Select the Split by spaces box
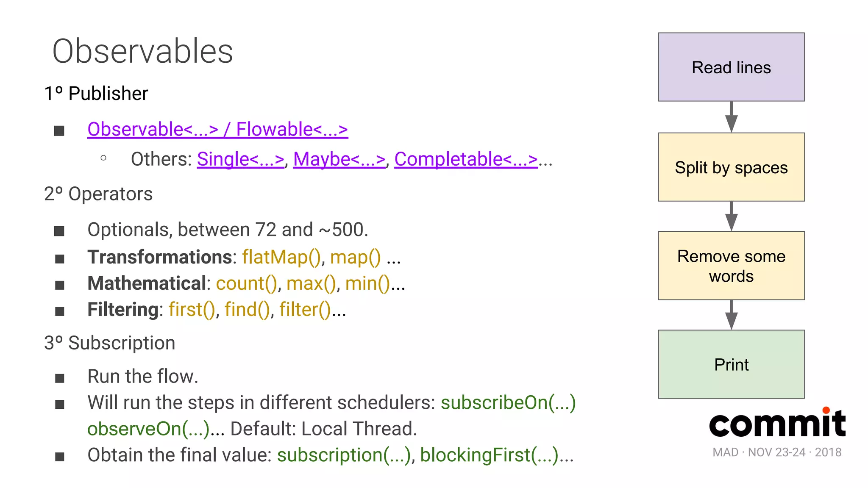The height and width of the screenshot is (488, 868). click(731, 167)
